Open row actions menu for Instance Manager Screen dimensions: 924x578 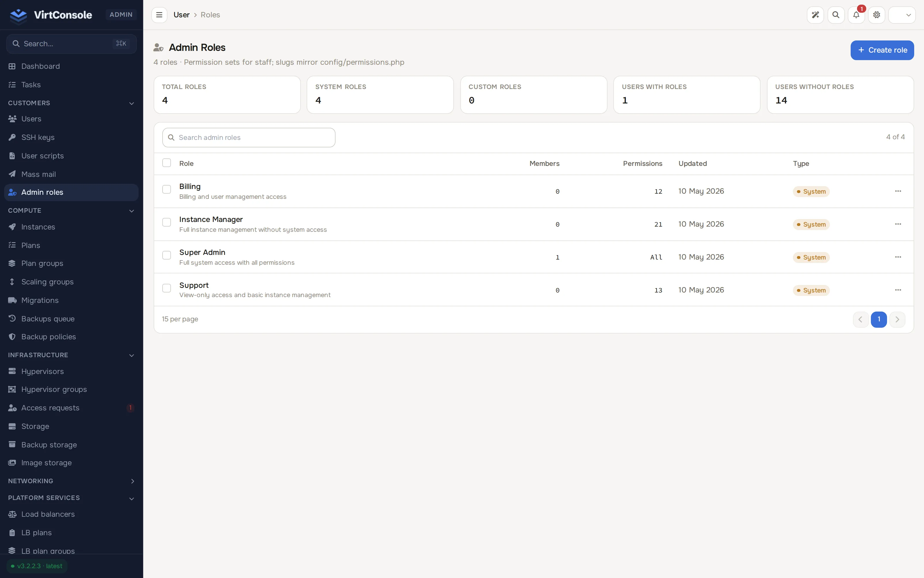click(x=898, y=224)
